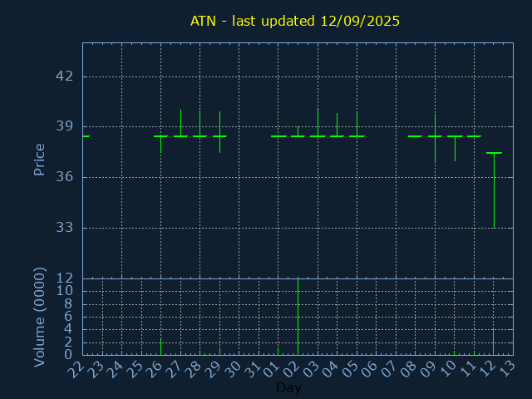Click day label 31 on x-axis
The height and width of the screenshot is (399, 532).
(x=253, y=369)
